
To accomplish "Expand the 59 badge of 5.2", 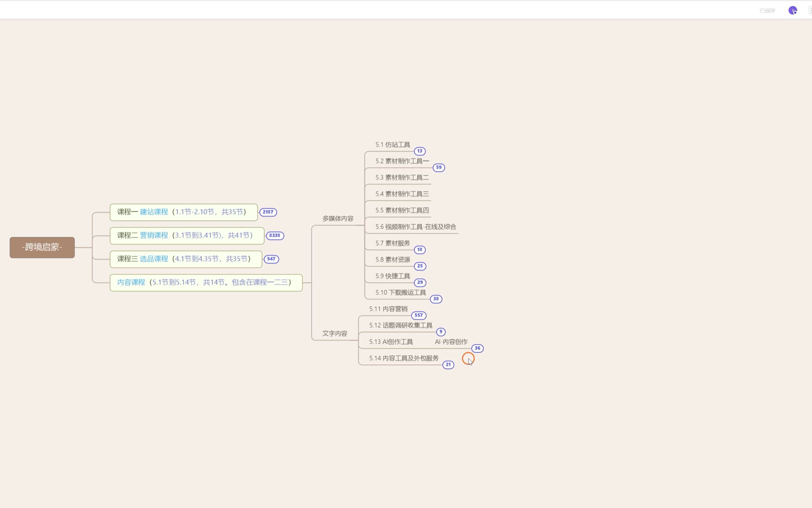I will point(439,167).
